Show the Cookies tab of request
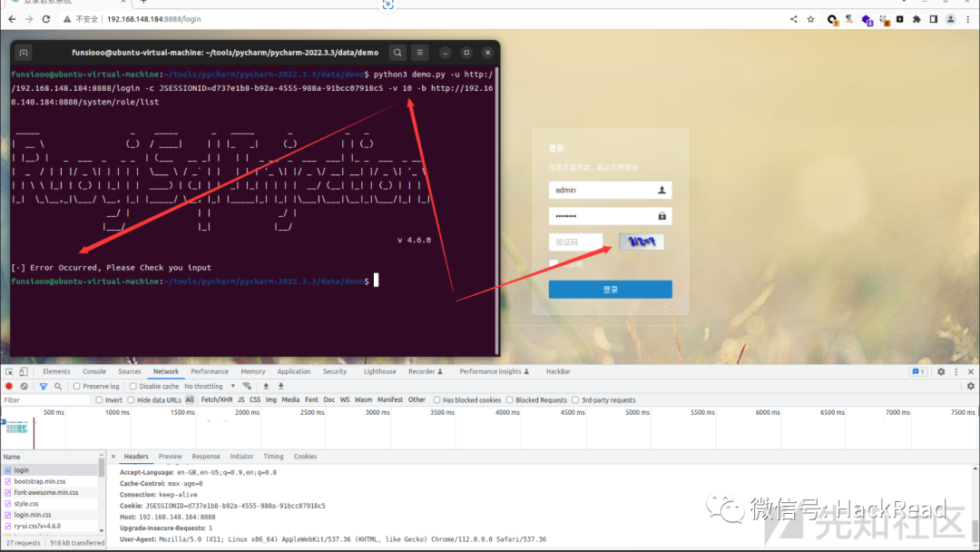Screen dimensions: 980x552 [x=305, y=457]
